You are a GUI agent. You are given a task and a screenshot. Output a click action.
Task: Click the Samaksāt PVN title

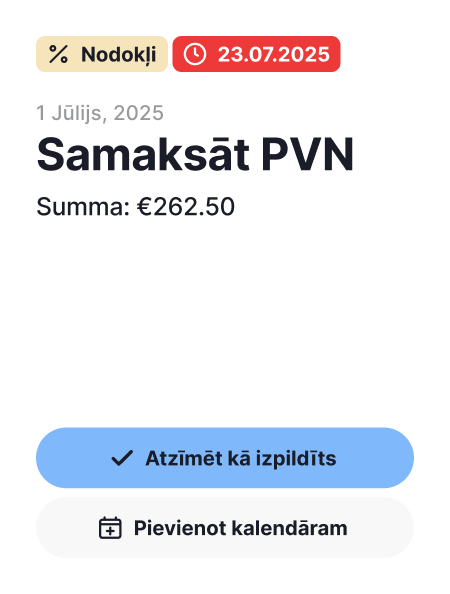(x=195, y=154)
